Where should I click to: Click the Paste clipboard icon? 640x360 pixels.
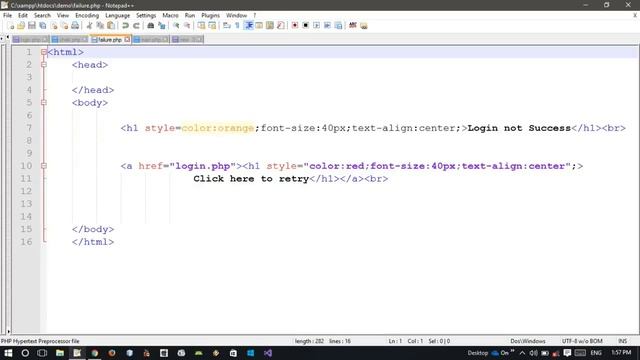click(x=111, y=26)
